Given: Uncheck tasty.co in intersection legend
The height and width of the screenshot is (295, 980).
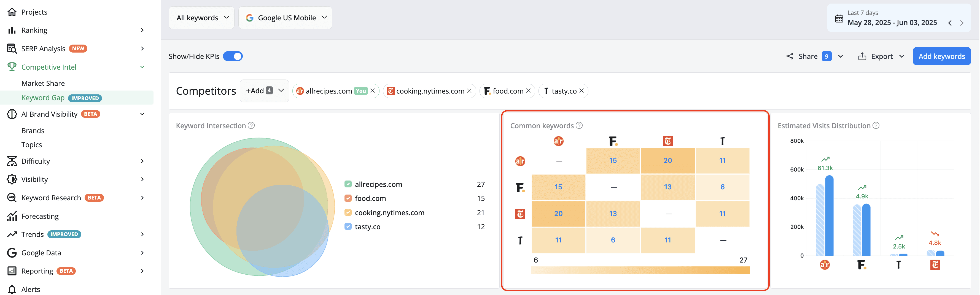Looking at the screenshot, I should (x=348, y=227).
